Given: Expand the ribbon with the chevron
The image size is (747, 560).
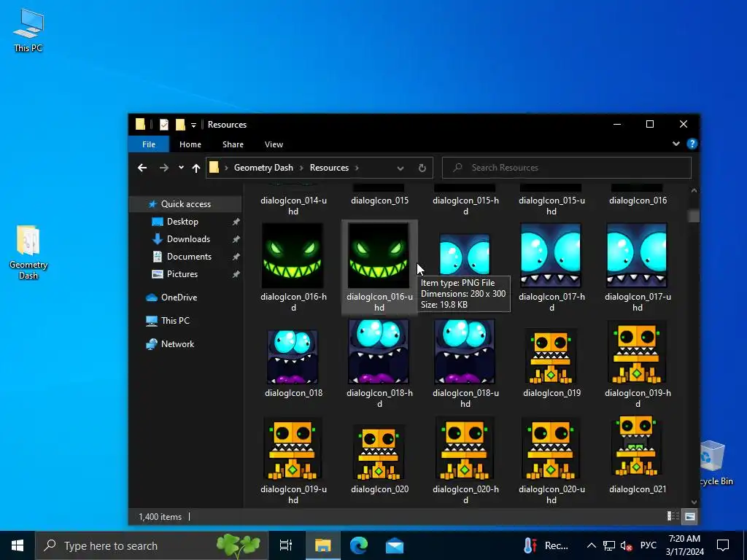Looking at the screenshot, I should 676,144.
